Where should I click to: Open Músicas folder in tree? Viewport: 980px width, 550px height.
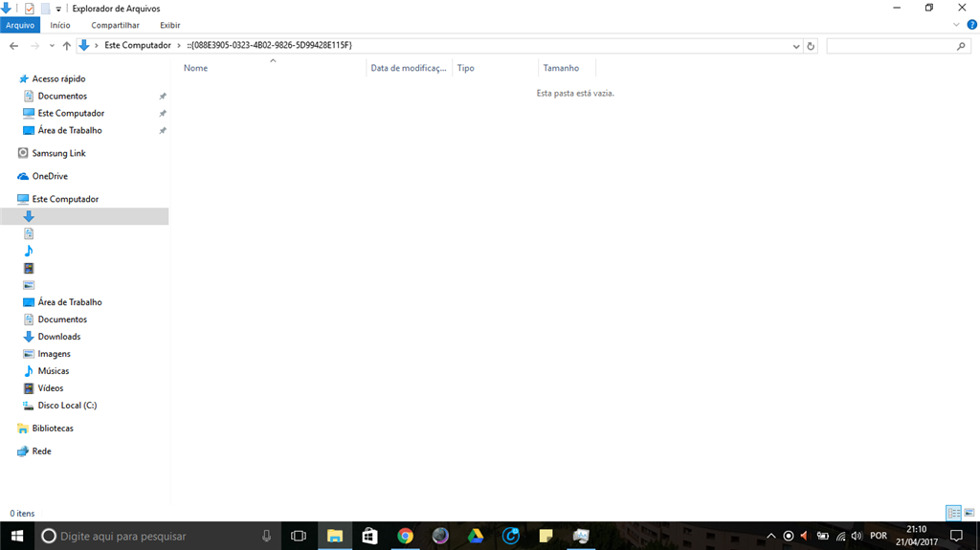click(x=54, y=370)
